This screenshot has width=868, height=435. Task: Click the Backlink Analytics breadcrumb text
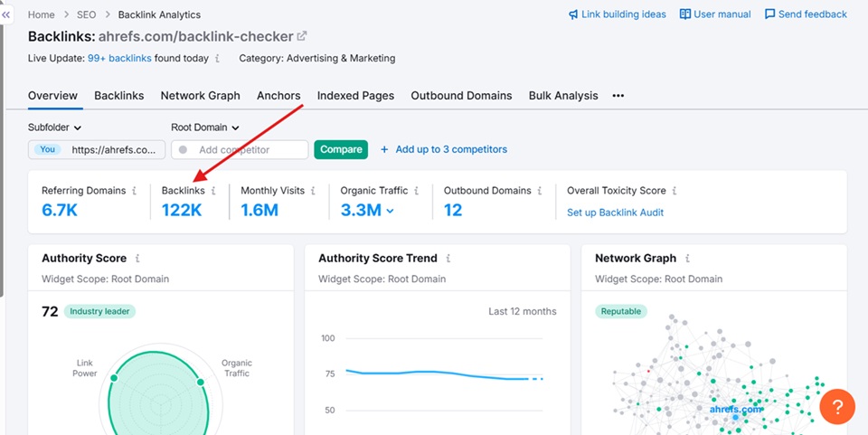[159, 14]
